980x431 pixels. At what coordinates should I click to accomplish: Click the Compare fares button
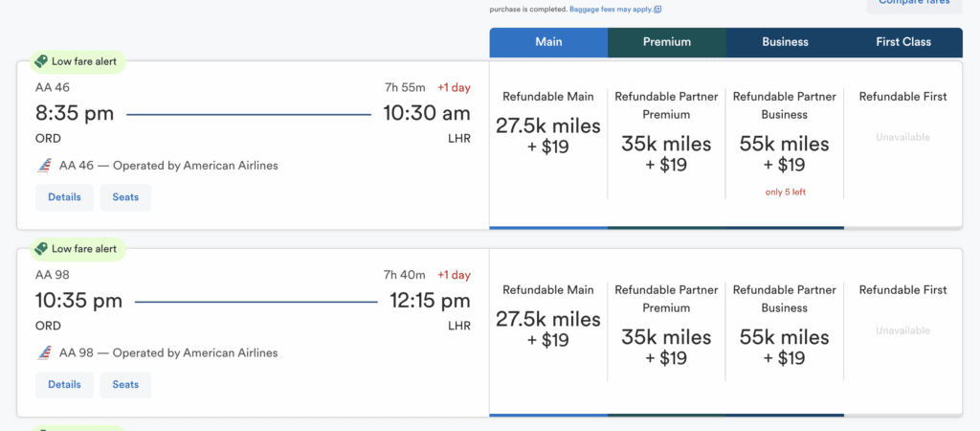click(x=914, y=3)
